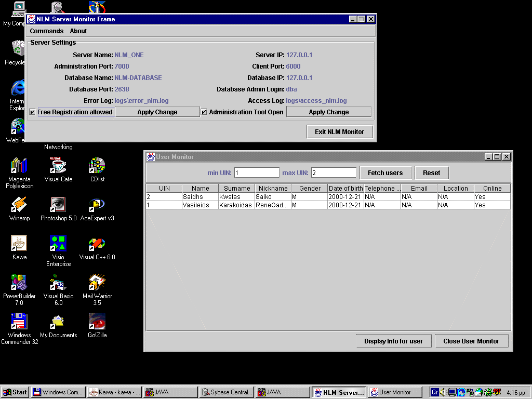Click Display Info for user button
The width and height of the screenshot is (532, 399).
pos(394,341)
